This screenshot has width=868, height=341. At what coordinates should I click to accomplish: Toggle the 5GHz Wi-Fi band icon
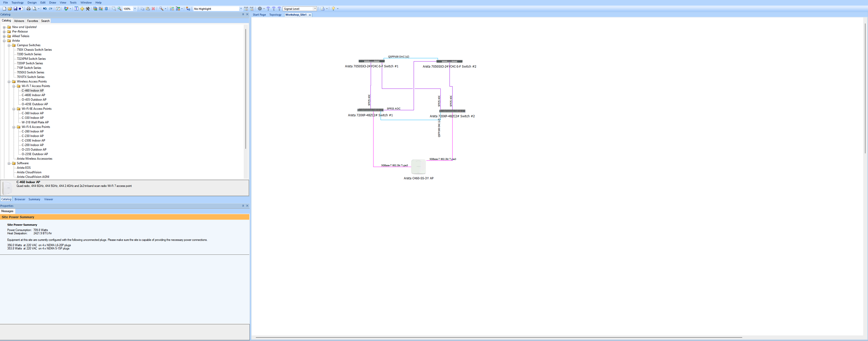[274, 9]
